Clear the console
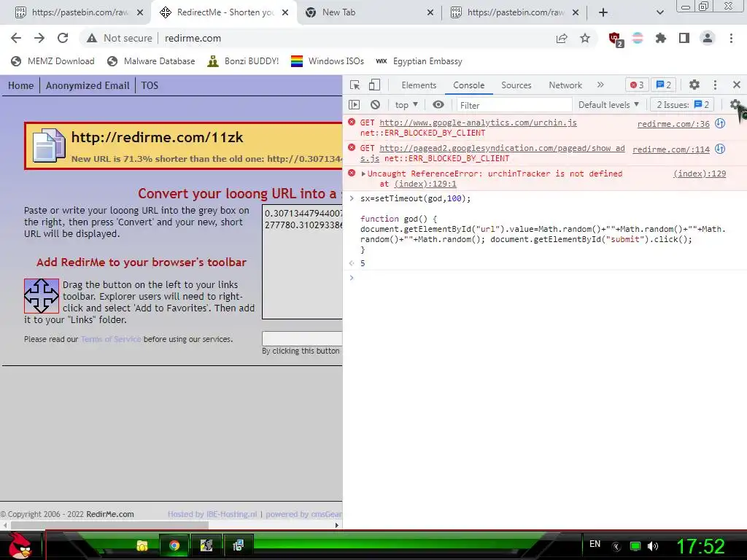 (x=376, y=105)
